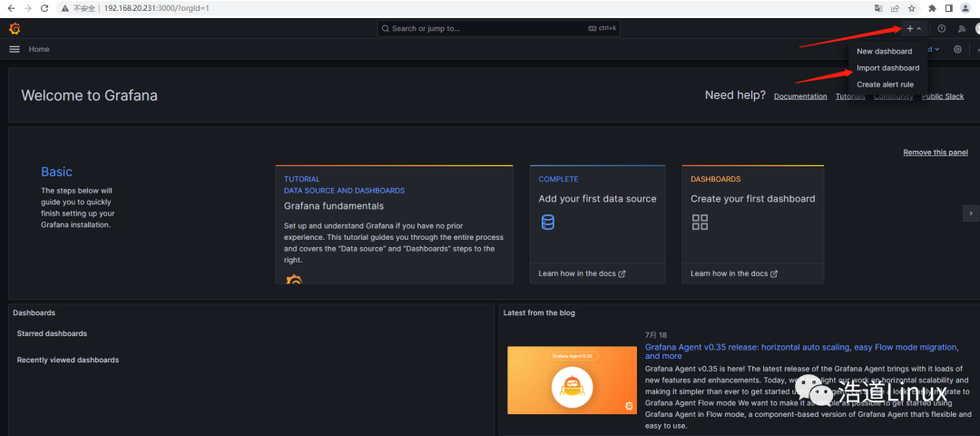Toggle the browser side panel icon
This screenshot has width=980, height=436.
tap(949, 8)
